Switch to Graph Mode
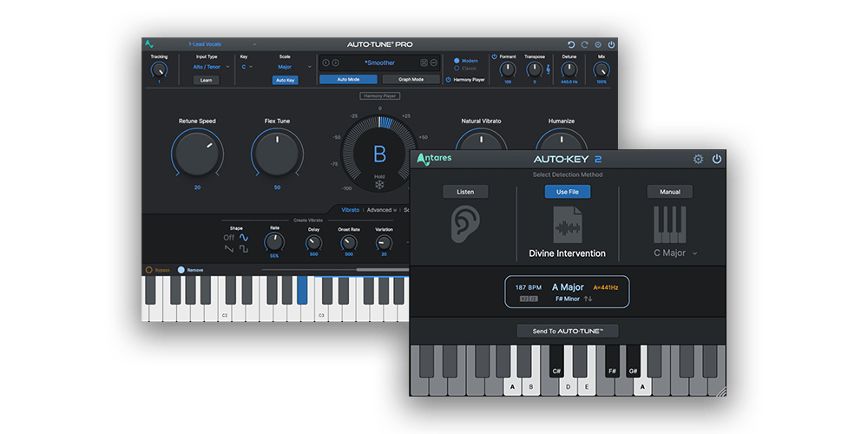This screenshot has height=434, width=868. tap(411, 80)
